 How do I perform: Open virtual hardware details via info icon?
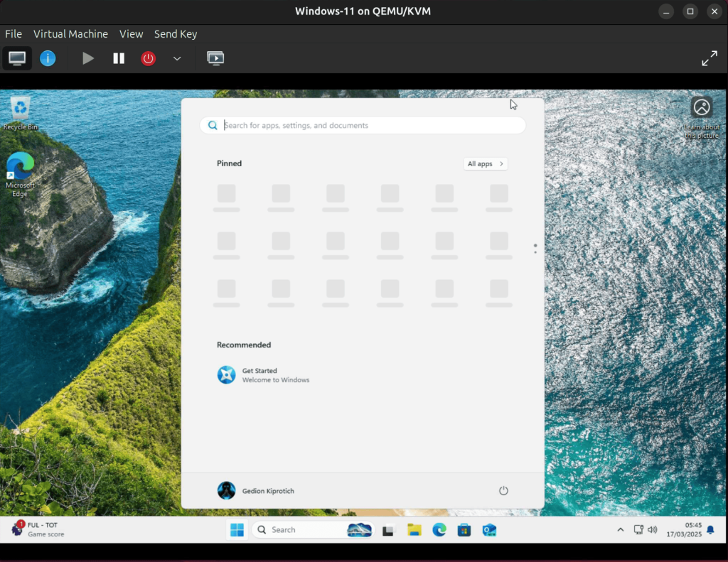[x=48, y=58]
